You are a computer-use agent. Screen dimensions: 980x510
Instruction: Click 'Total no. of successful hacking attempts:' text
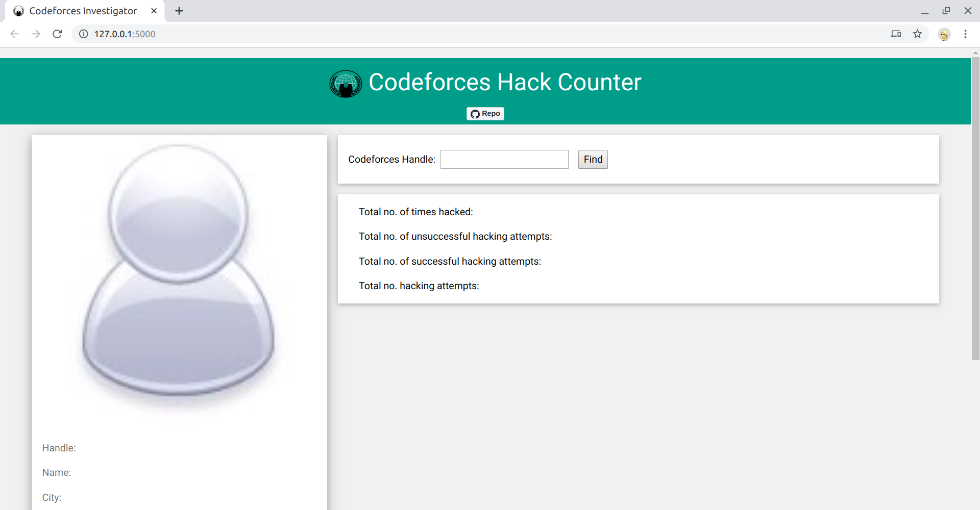point(450,261)
